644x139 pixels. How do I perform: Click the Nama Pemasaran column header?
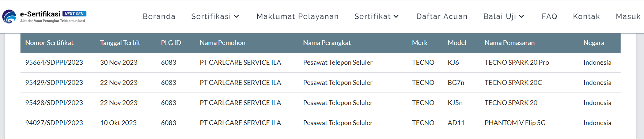(x=509, y=43)
